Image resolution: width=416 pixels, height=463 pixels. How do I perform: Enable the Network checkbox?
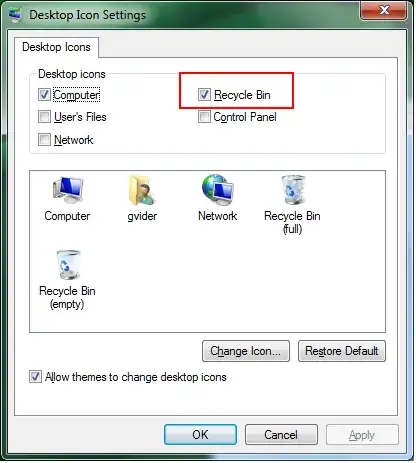[x=44, y=139]
